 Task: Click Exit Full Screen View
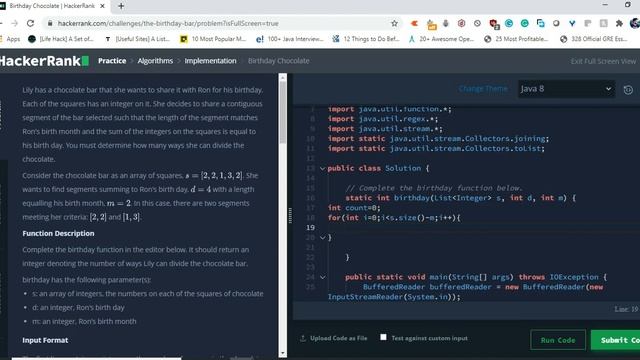point(603,61)
